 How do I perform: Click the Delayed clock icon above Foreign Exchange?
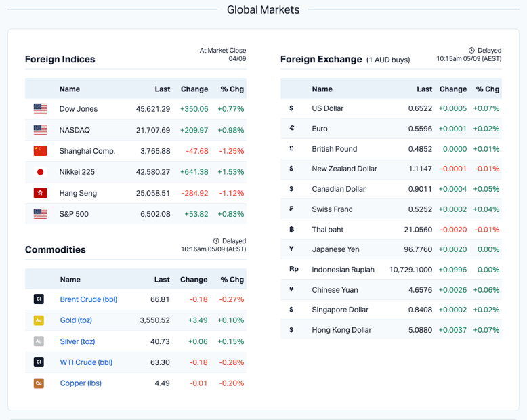pos(471,51)
